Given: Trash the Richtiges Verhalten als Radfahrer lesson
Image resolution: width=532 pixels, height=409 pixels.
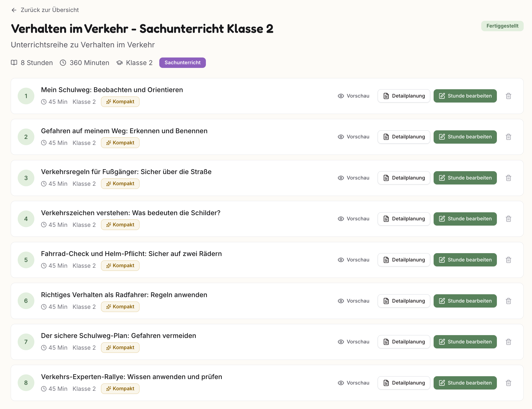Looking at the screenshot, I should click(x=508, y=301).
